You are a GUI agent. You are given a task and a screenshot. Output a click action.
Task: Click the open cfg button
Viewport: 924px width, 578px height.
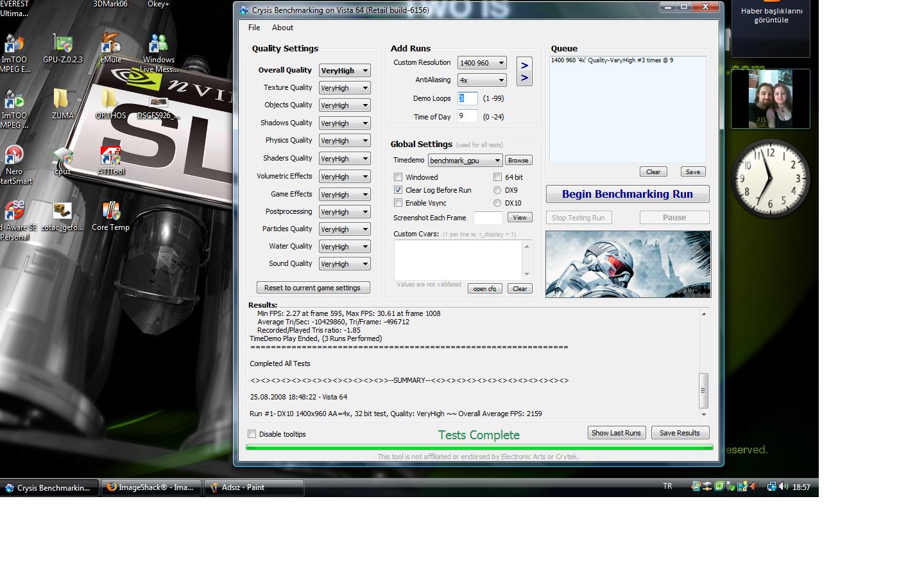(484, 289)
